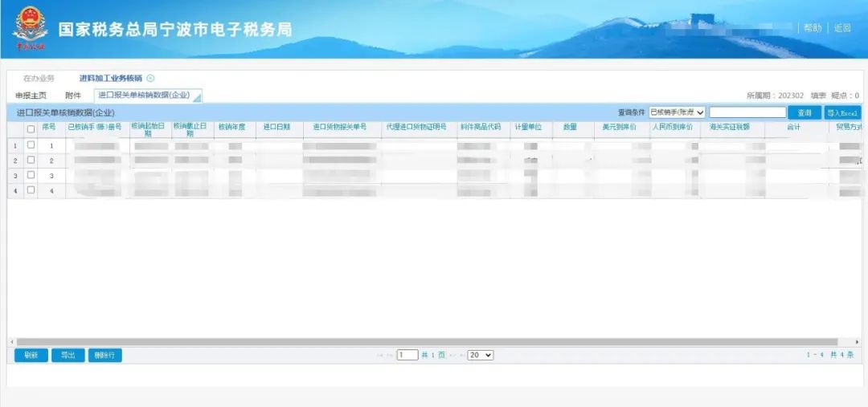Image resolution: width=868 pixels, height=407 pixels.
Task: Click the 疑点：0 indicator
Action: click(x=845, y=96)
